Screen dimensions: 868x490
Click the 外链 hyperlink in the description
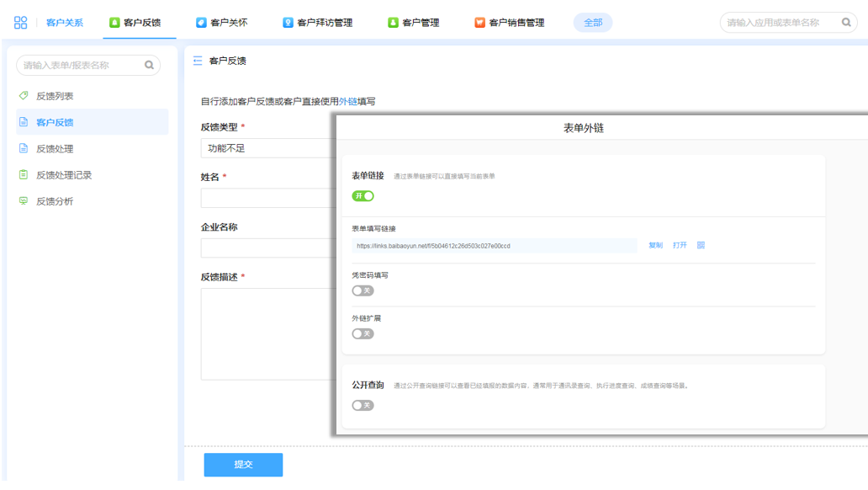[348, 102]
